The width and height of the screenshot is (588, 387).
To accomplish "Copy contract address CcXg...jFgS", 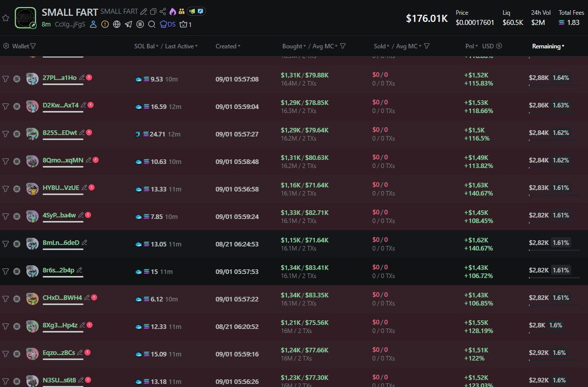I will click(70, 24).
